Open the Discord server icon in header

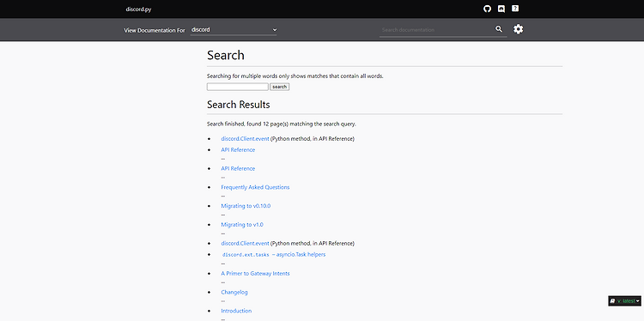click(501, 9)
